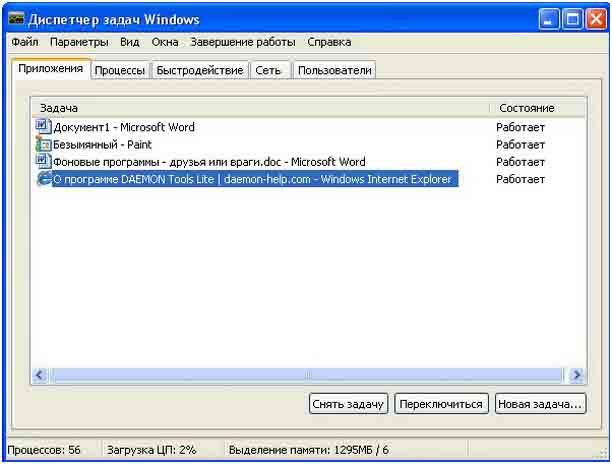
Task: Click the Переключиться button
Action: click(x=441, y=404)
